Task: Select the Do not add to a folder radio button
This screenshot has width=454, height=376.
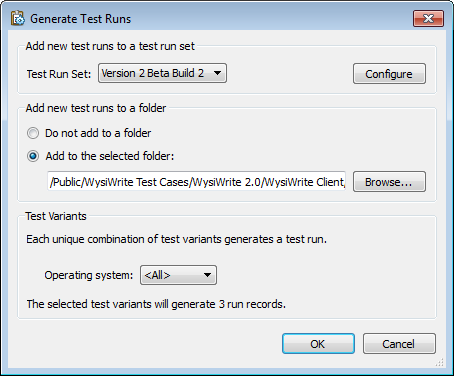Action: (33, 133)
